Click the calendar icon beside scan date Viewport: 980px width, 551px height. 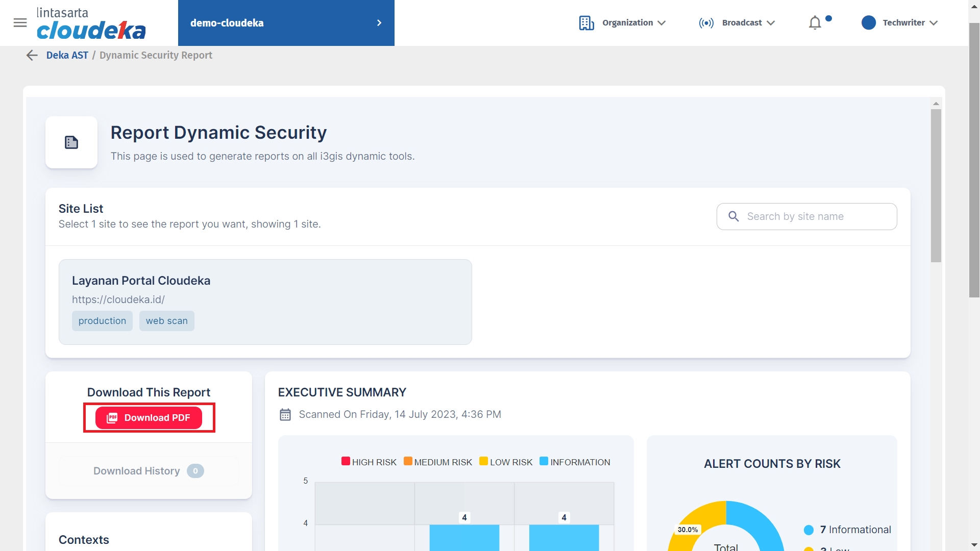(x=285, y=414)
